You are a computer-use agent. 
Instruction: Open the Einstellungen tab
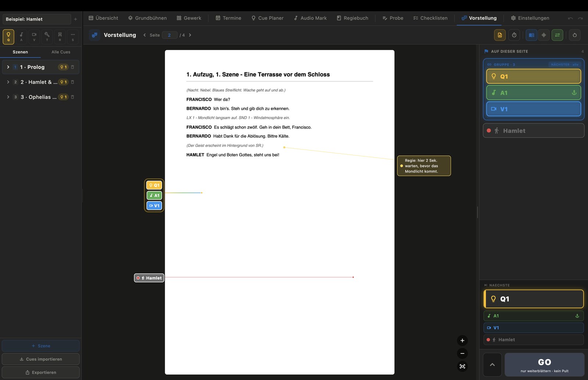(x=530, y=18)
